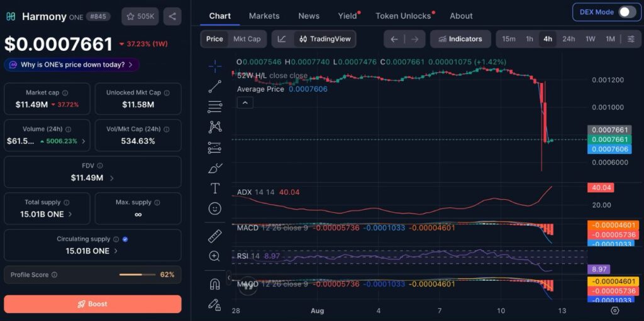Open the Chart tab
Screen dimensions: 644x321
[219, 16]
